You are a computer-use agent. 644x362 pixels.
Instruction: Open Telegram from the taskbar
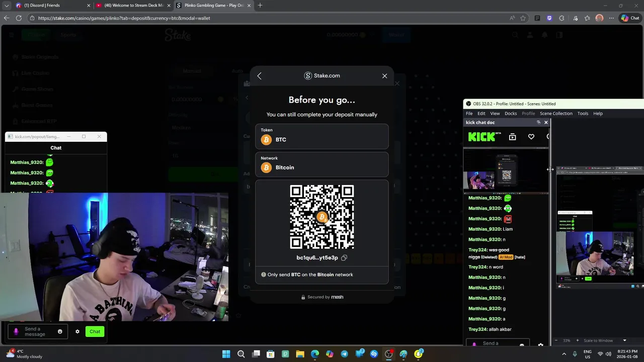(x=344, y=354)
